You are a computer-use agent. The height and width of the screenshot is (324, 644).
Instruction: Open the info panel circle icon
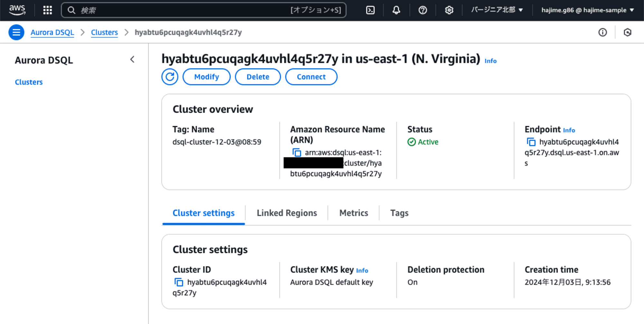[603, 32]
